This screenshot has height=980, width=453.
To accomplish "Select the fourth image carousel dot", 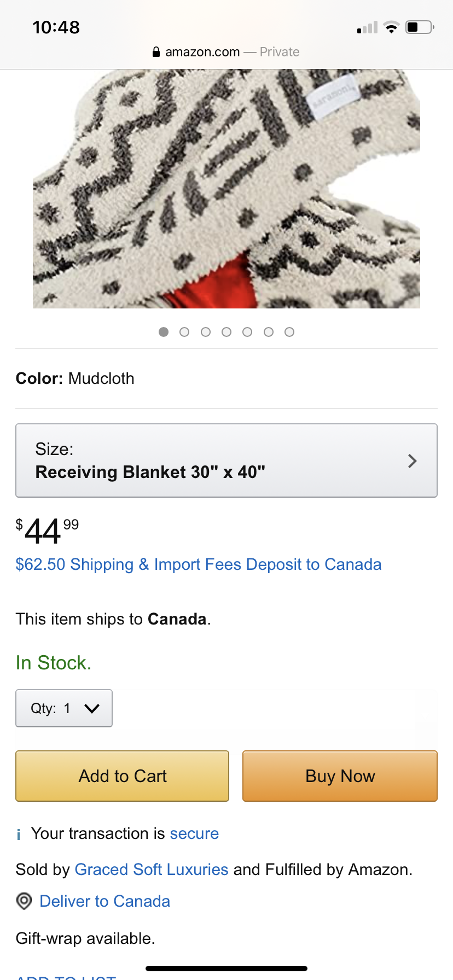I will [226, 332].
